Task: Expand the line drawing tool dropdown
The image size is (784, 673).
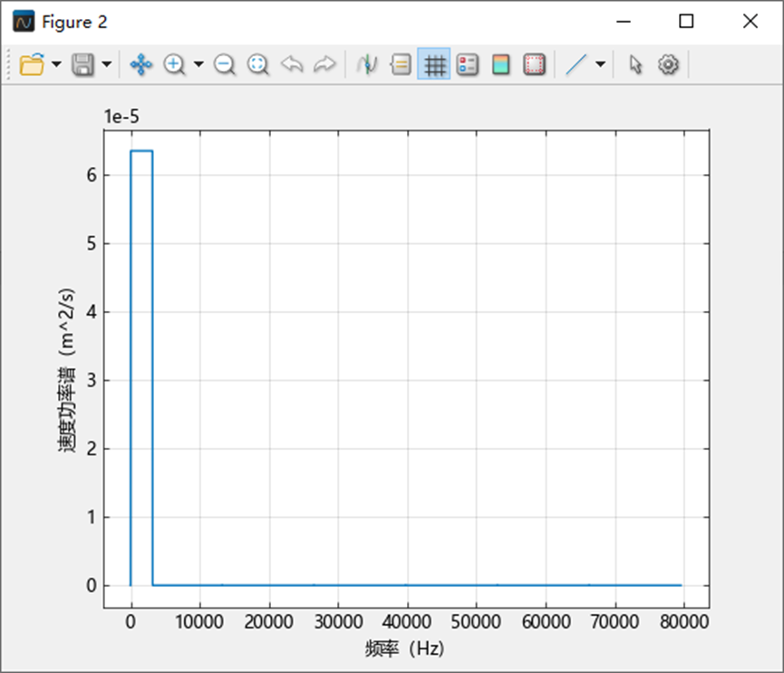Action: pyautogui.click(x=601, y=64)
